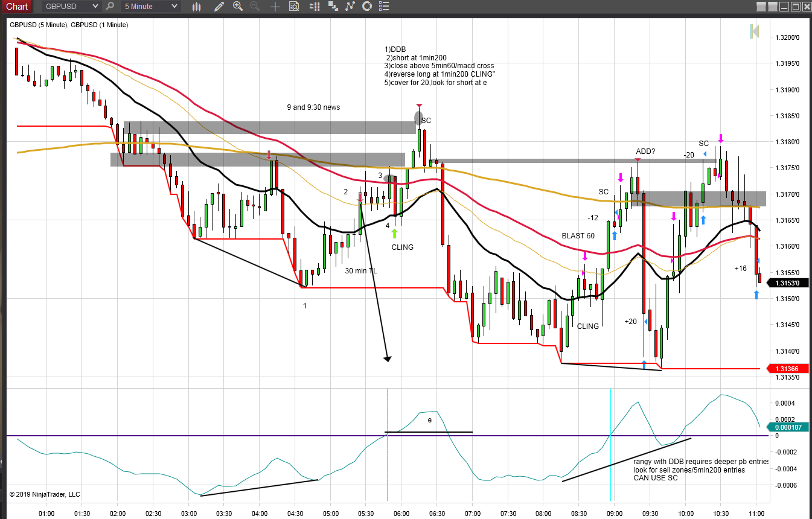Viewport: 812px width, 519px height.
Task: Select the cyan dashed vertical line
Action: point(387,445)
